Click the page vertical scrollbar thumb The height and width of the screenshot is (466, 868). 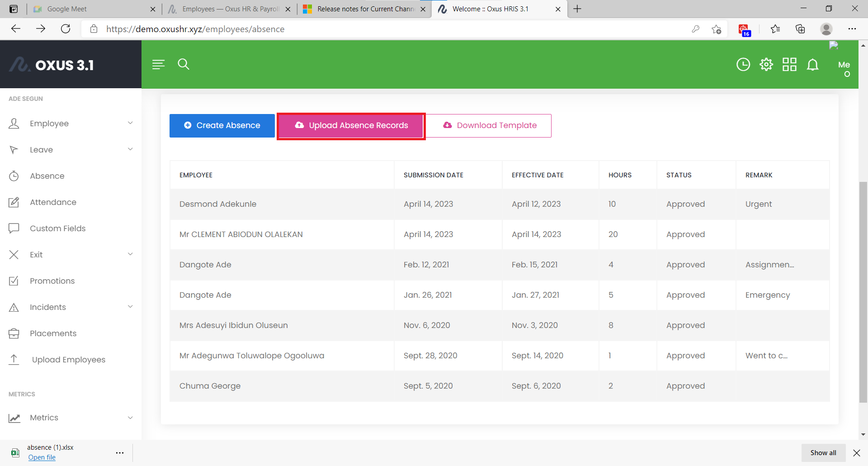point(863,292)
